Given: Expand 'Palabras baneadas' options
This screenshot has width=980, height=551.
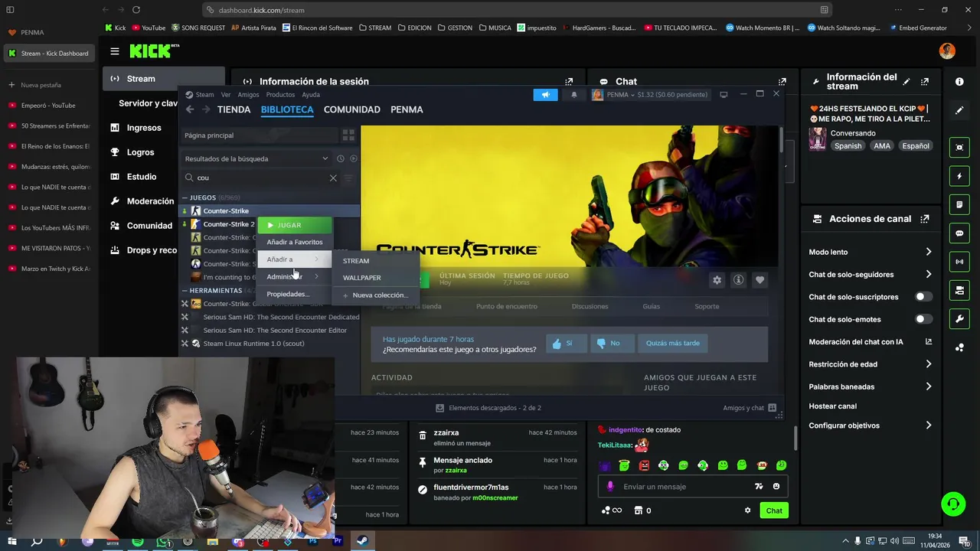Looking at the screenshot, I should coord(928,386).
